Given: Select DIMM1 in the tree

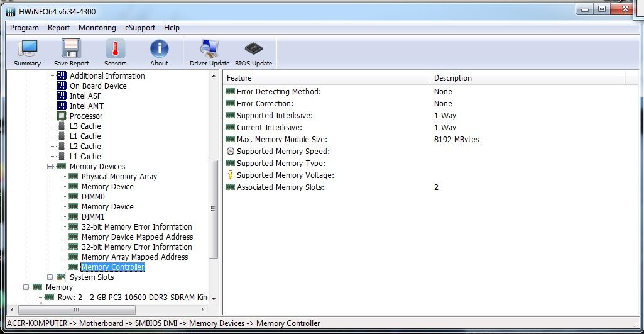Looking at the screenshot, I should click(93, 217).
